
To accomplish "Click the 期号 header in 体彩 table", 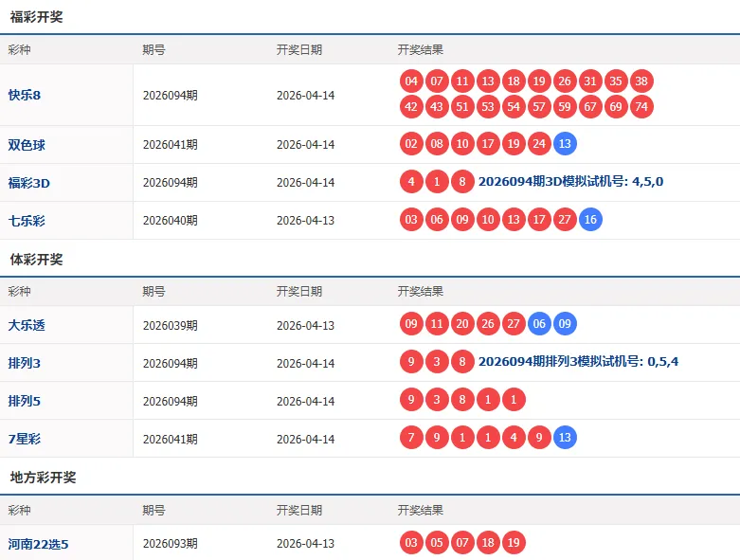I will [153, 292].
